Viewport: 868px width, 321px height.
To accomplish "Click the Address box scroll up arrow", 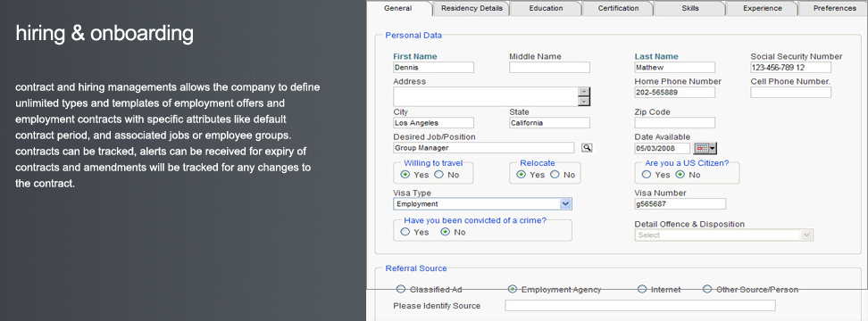I will coord(584,92).
